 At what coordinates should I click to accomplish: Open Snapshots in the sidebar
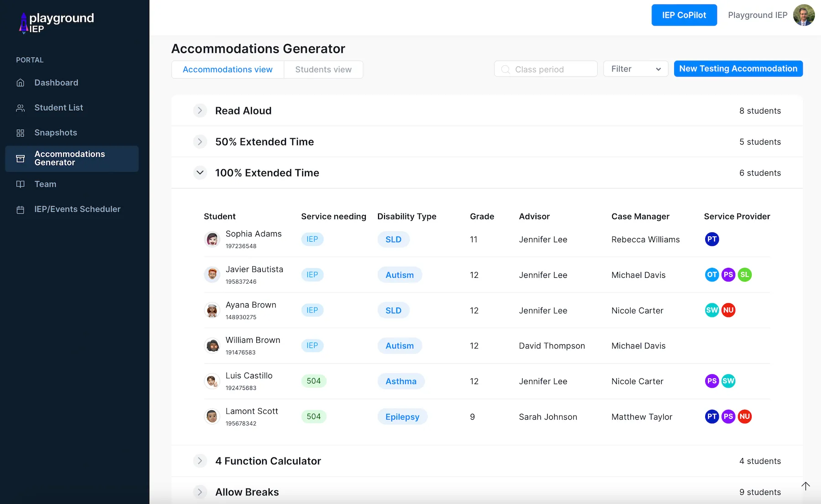[20, 133]
